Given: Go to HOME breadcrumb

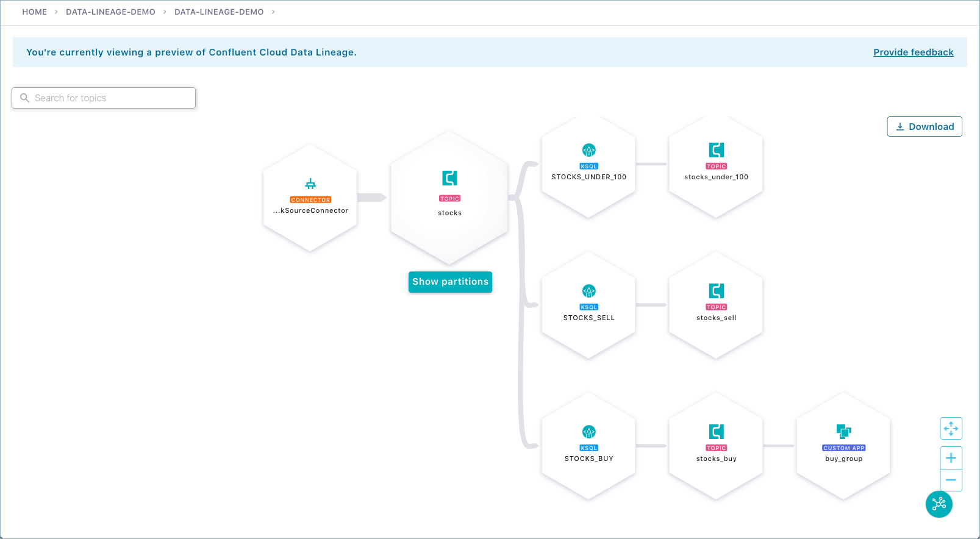Looking at the screenshot, I should [35, 12].
